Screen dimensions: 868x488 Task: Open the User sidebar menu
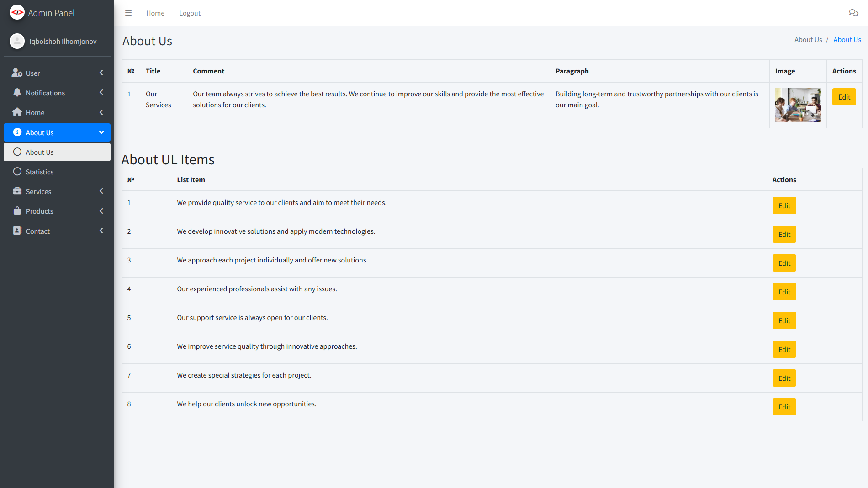57,73
